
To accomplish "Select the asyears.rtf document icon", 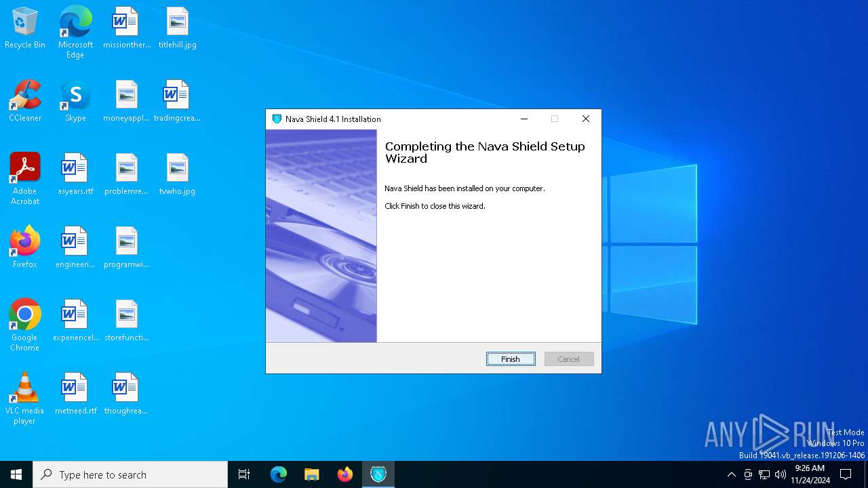I will [x=75, y=175].
